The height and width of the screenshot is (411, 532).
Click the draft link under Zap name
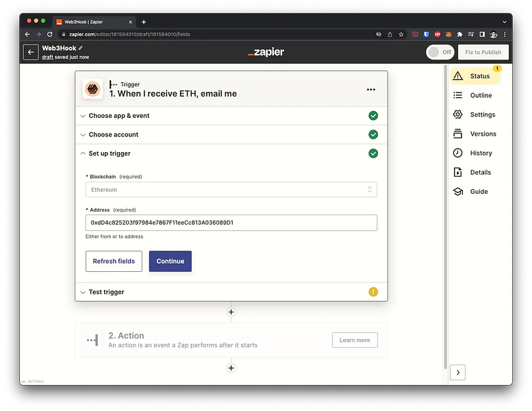(x=47, y=57)
